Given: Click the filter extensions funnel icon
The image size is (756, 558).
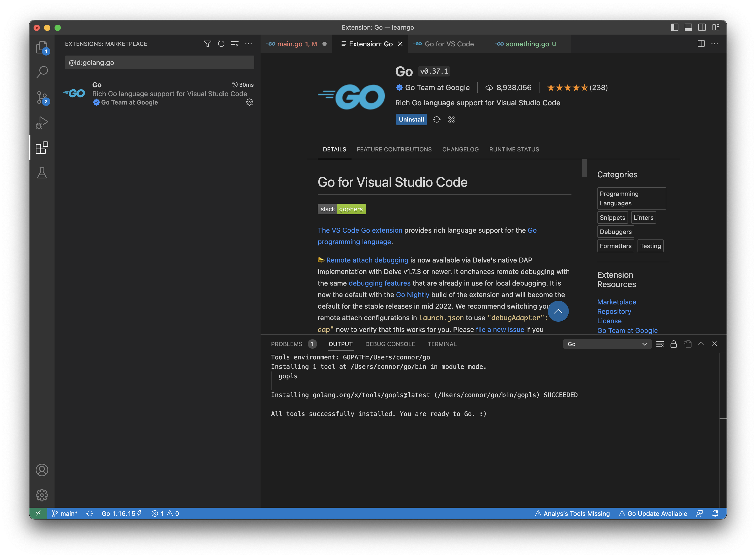Looking at the screenshot, I should pyautogui.click(x=208, y=44).
